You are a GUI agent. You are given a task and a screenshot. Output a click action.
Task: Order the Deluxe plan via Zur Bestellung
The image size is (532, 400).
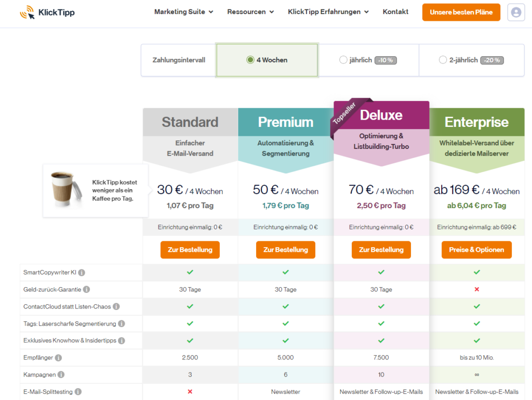pos(381,250)
